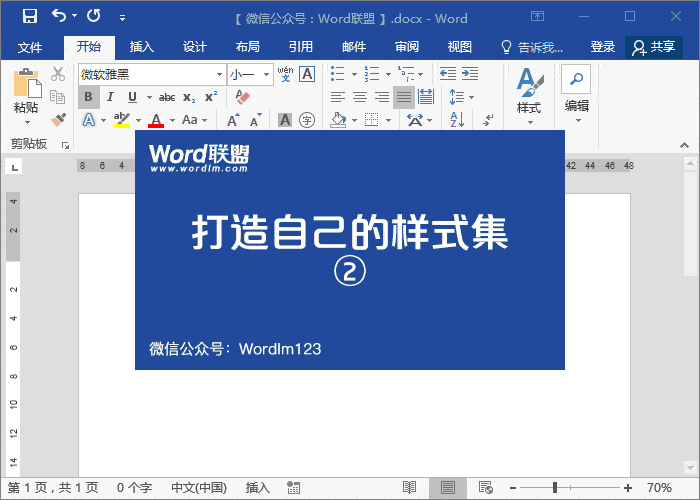Redo the last action
This screenshot has height=500, width=700.
point(94,16)
